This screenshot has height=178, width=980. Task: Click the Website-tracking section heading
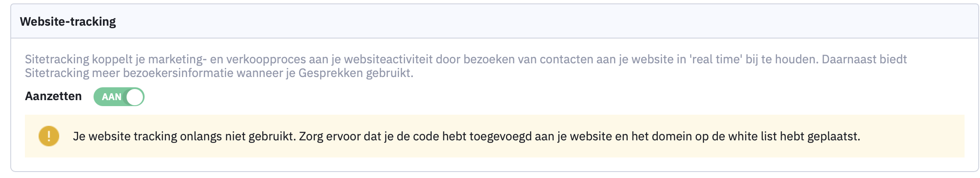tap(68, 21)
